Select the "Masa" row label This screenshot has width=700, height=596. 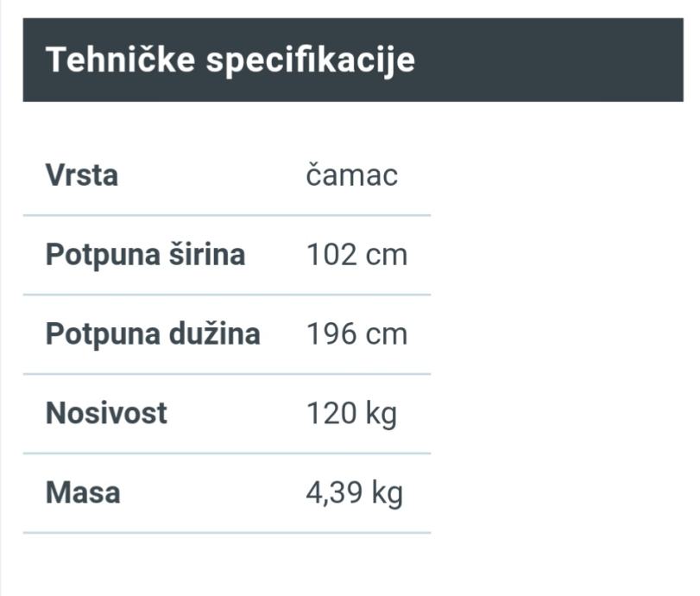tap(83, 492)
